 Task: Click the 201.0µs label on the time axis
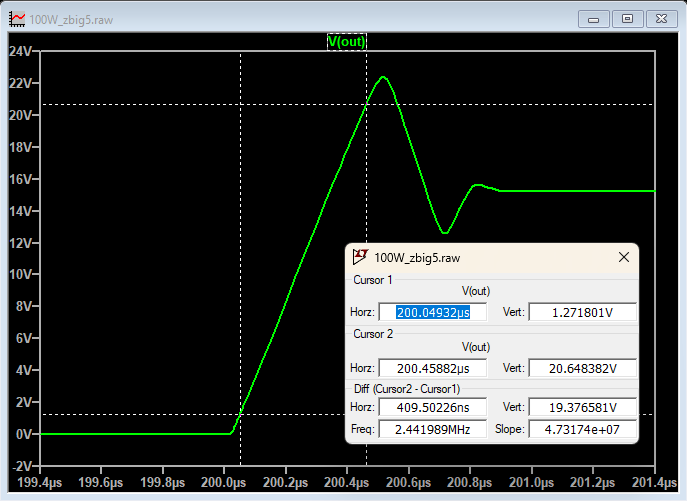[x=531, y=483]
